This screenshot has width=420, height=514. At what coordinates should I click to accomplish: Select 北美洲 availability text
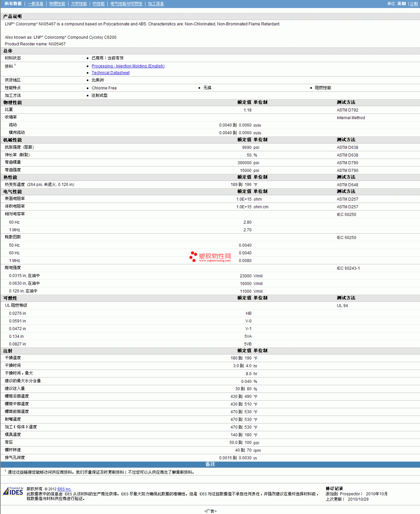pos(98,80)
